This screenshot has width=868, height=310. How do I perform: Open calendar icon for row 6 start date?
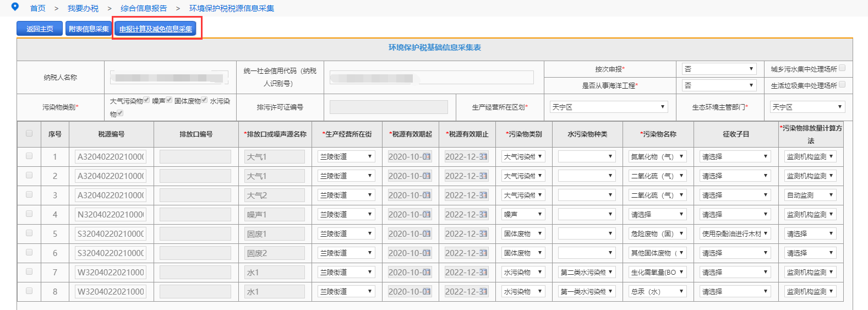pyautogui.click(x=427, y=253)
